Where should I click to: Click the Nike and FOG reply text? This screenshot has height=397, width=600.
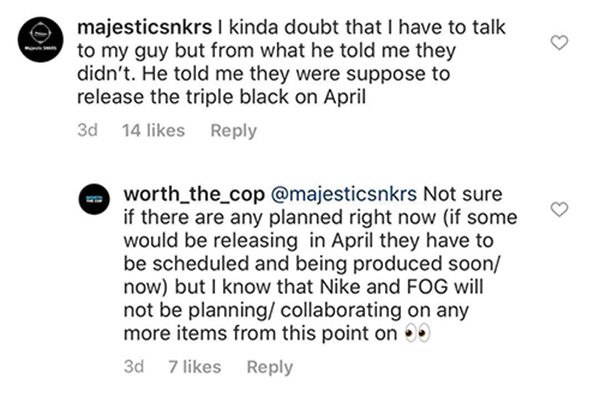pos(321,264)
